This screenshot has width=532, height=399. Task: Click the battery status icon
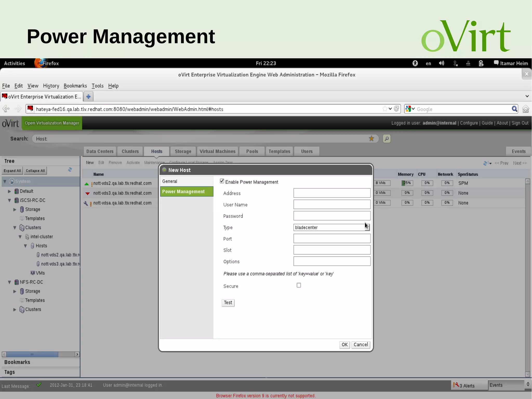481,63
